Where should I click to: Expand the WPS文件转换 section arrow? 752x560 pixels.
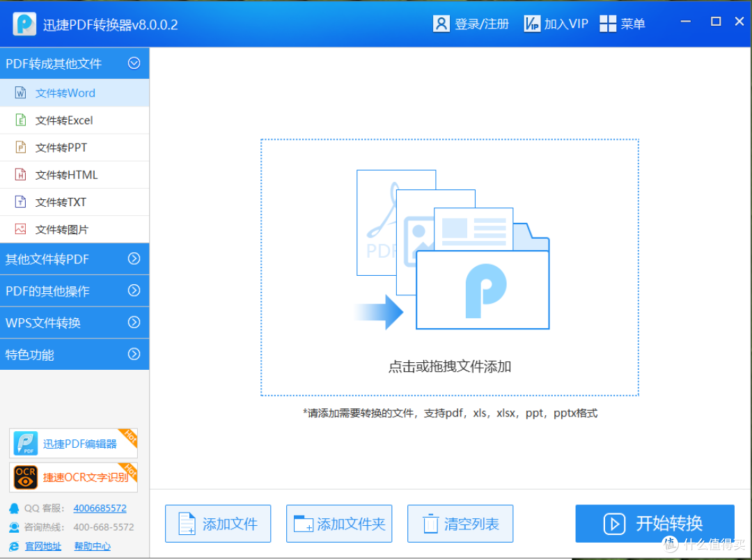coord(134,322)
